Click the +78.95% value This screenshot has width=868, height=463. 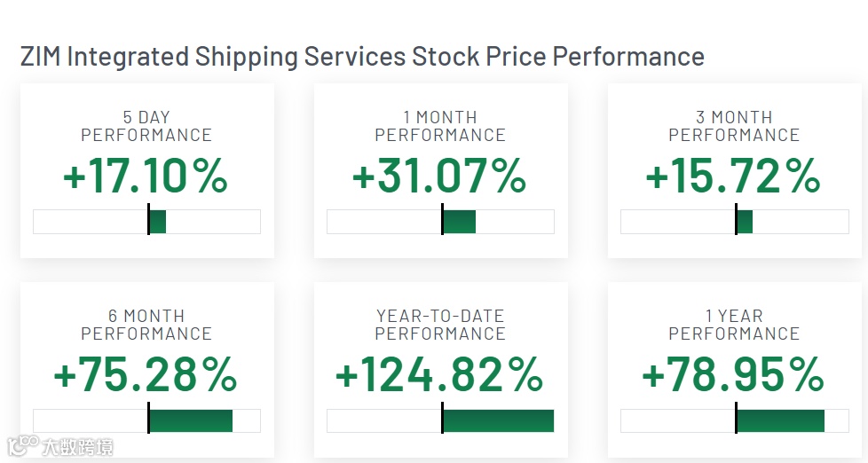point(734,374)
